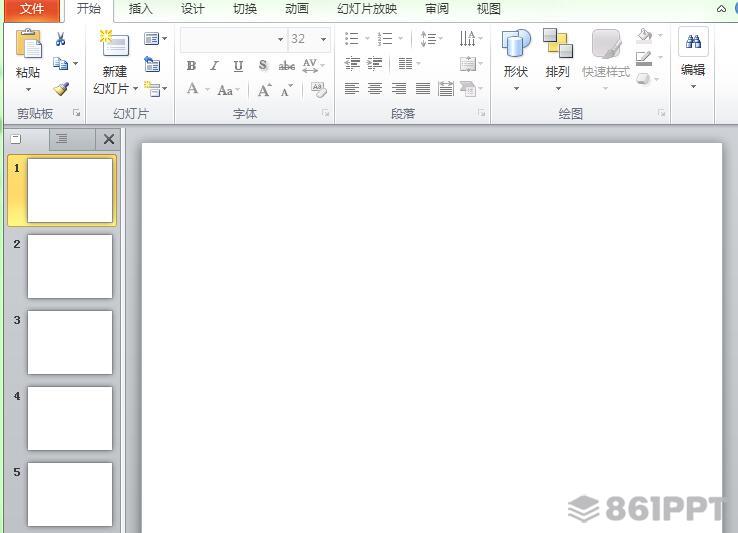
Task: Click the Columns icon
Action: [x=405, y=63]
